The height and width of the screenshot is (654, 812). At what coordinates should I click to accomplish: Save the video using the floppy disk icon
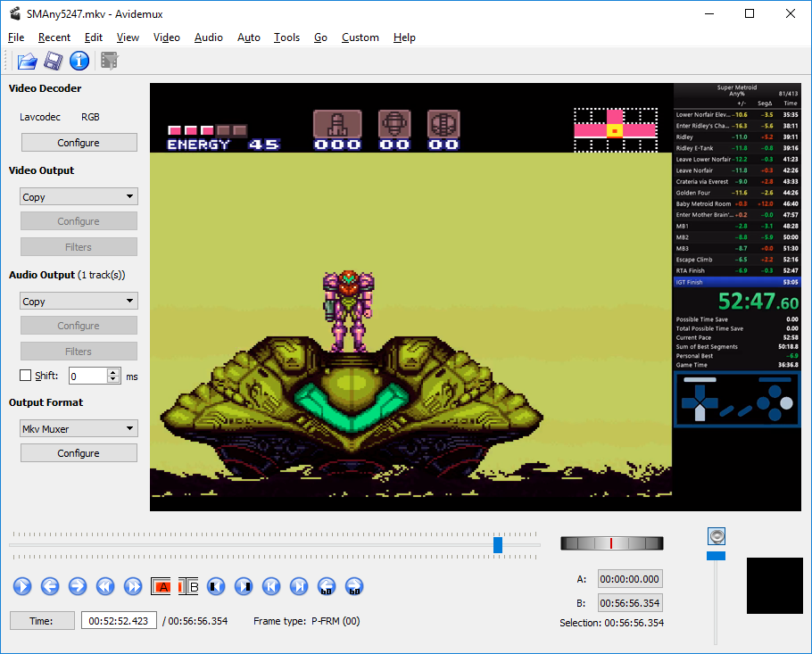54,61
